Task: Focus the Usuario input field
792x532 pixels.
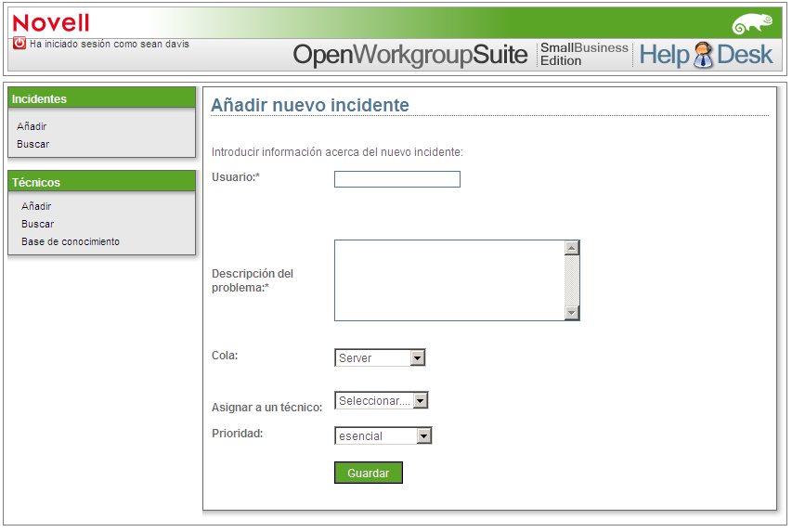Action: pos(397,179)
